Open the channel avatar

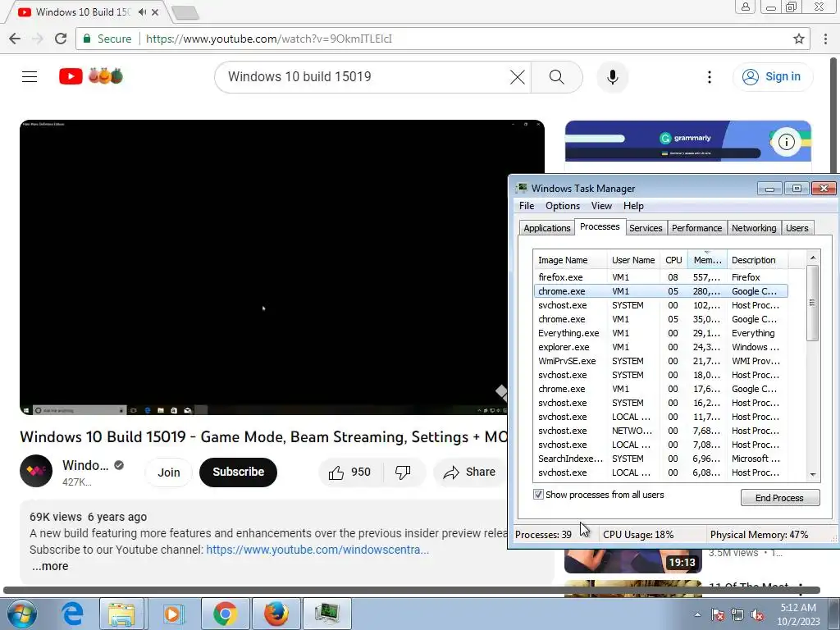[36, 471]
